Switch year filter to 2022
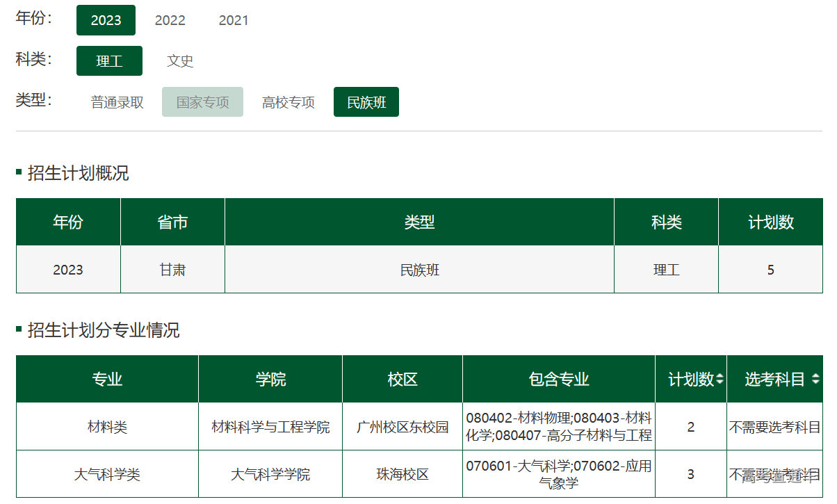 [x=170, y=20]
